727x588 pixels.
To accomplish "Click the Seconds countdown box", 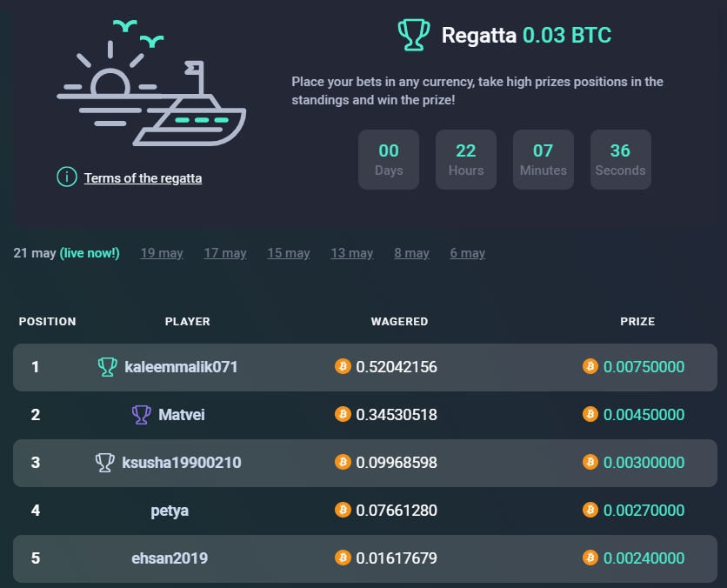I will pos(620,159).
